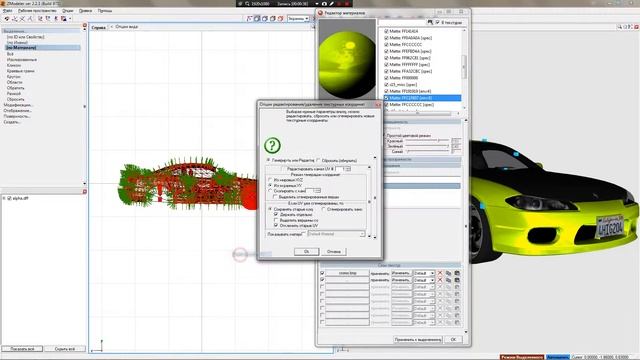The width and height of the screenshot is (640, 360).
Task: Choose the Сбросить selection command
Action: point(16,99)
